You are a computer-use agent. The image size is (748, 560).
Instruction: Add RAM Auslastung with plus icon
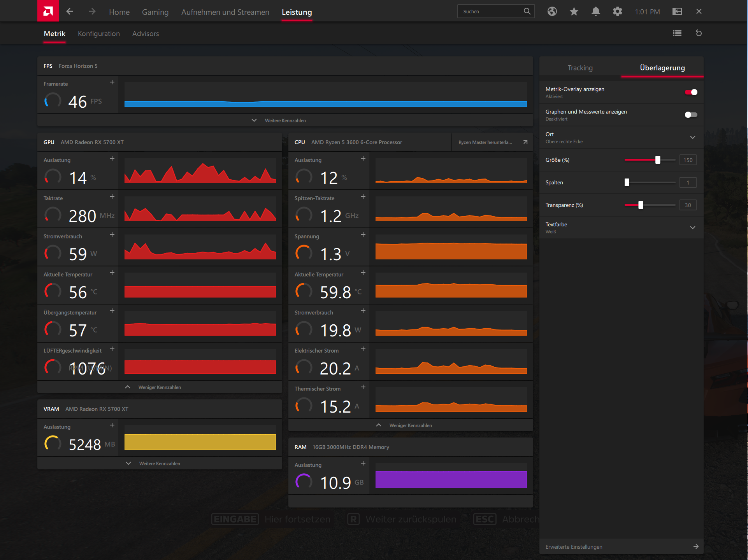[363, 463]
